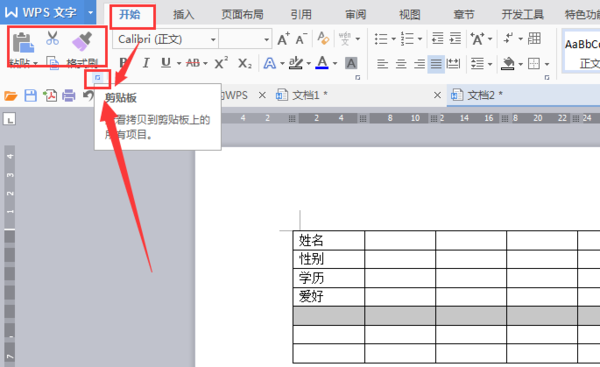The width and height of the screenshot is (600, 367).
Task: Expand underline style dropdown arrow
Action: tap(179, 64)
